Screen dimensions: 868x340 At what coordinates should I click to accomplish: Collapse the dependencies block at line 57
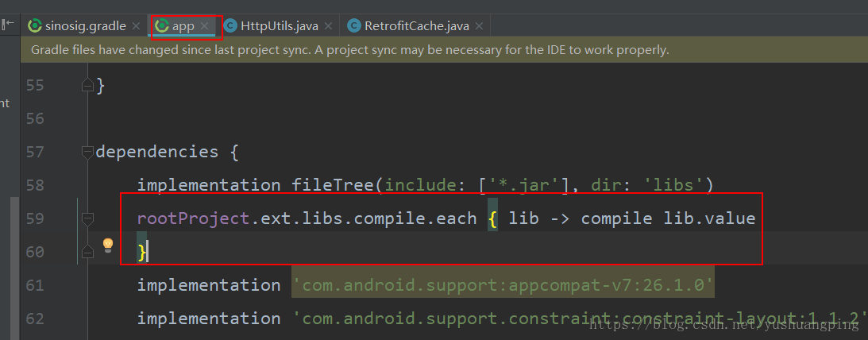coord(87,152)
